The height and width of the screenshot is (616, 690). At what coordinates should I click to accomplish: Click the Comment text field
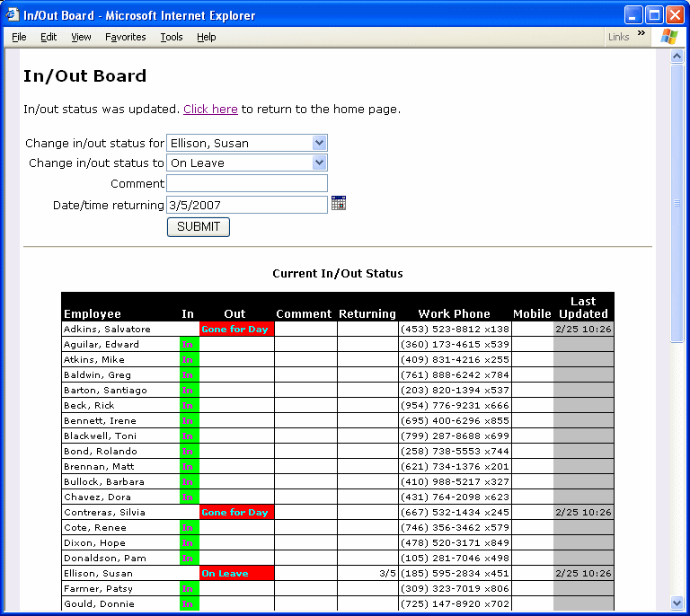pos(247,183)
